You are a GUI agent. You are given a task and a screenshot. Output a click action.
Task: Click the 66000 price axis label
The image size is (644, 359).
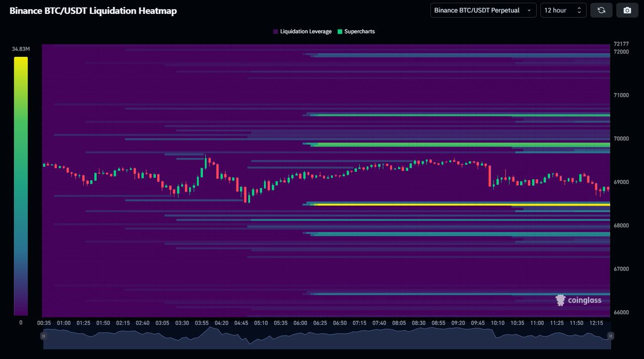point(621,312)
